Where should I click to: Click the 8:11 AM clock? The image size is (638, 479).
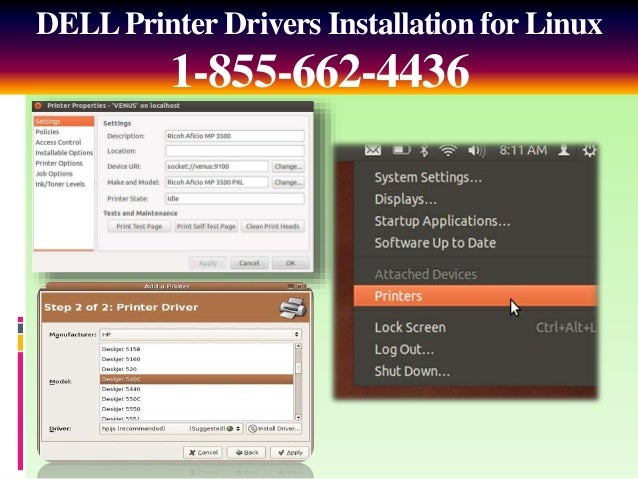click(x=523, y=150)
